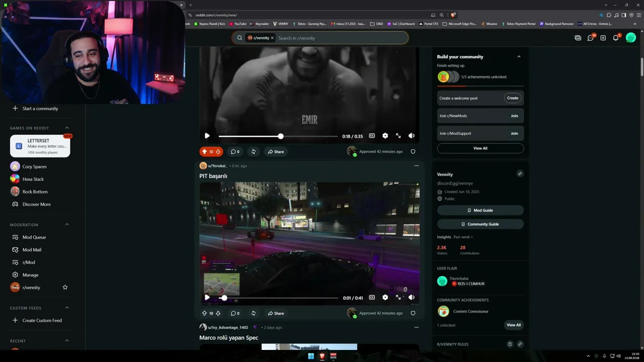Open comments on the EMIR video post

235,151
